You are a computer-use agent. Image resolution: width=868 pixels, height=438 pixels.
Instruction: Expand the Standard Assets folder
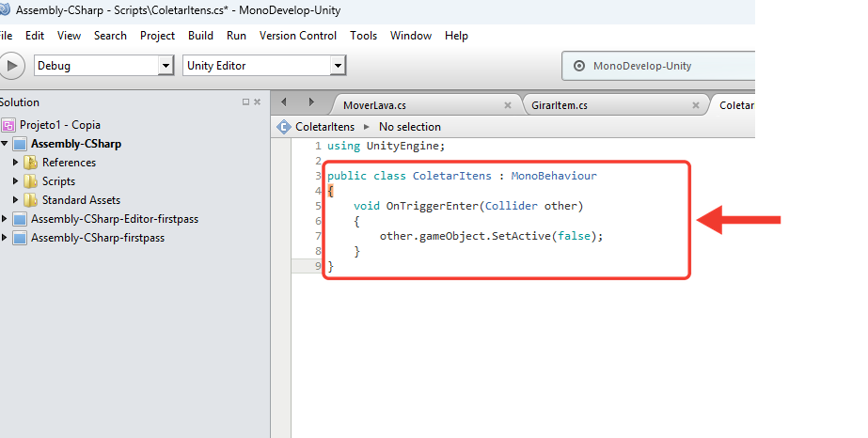(15, 200)
